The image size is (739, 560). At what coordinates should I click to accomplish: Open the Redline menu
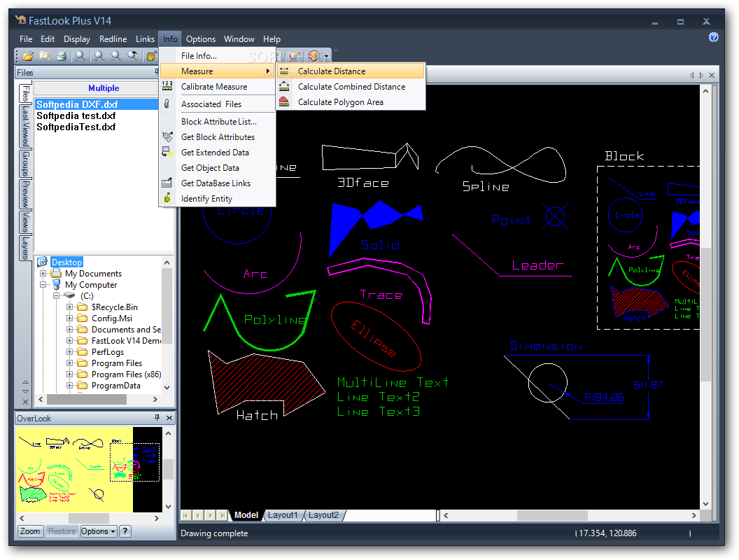[113, 39]
